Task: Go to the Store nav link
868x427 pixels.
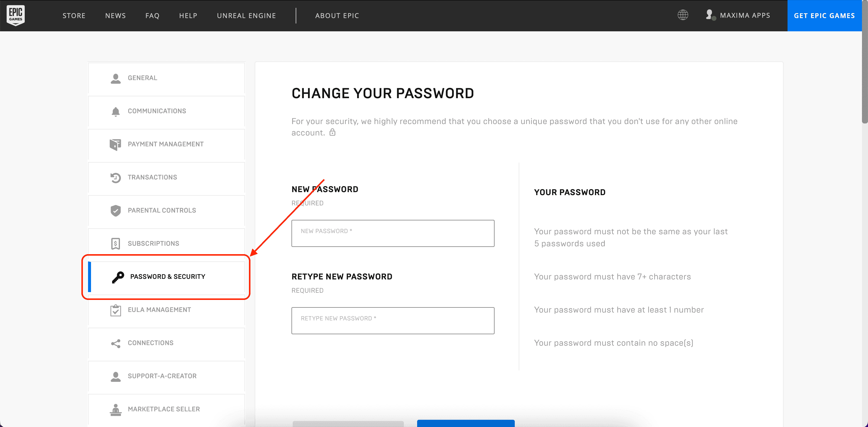Action: pyautogui.click(x=74, y=15)
